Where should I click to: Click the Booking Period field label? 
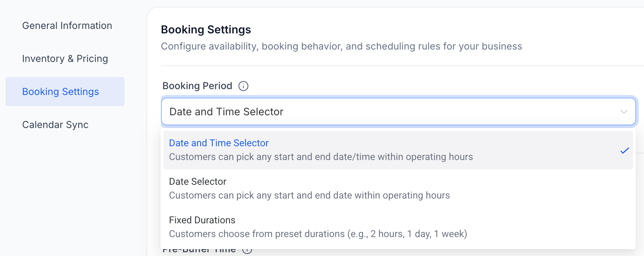click(197, 86)
